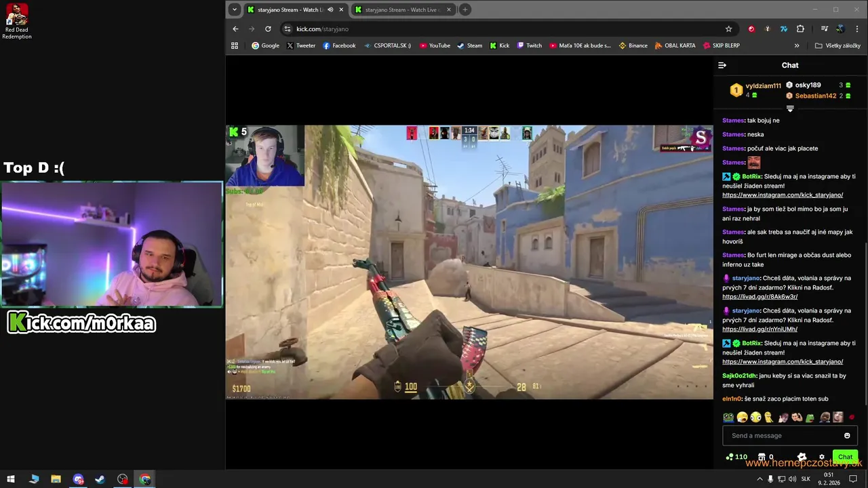Open the channel shop icon
Screen dimensions: 868x488
coord(762,457)
